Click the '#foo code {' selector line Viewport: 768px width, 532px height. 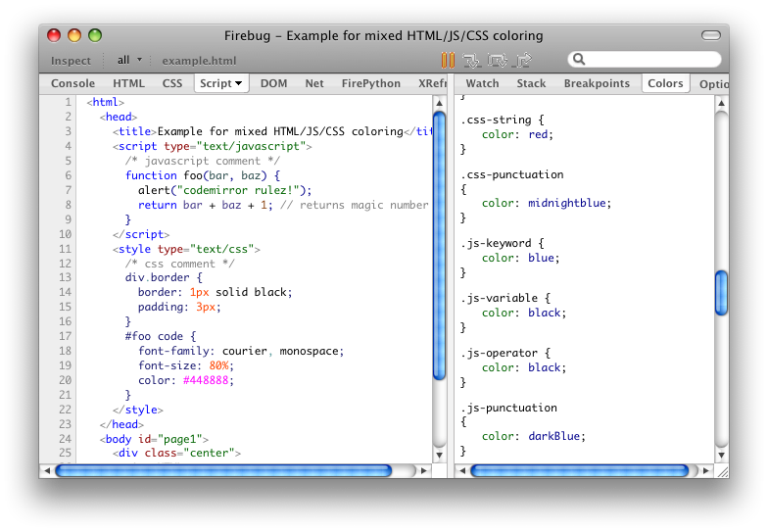point(161,336)
